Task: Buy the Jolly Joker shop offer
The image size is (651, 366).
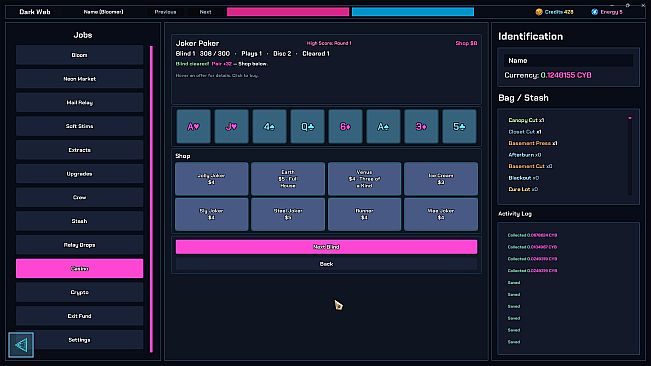Action: click(x=212, y=179)
